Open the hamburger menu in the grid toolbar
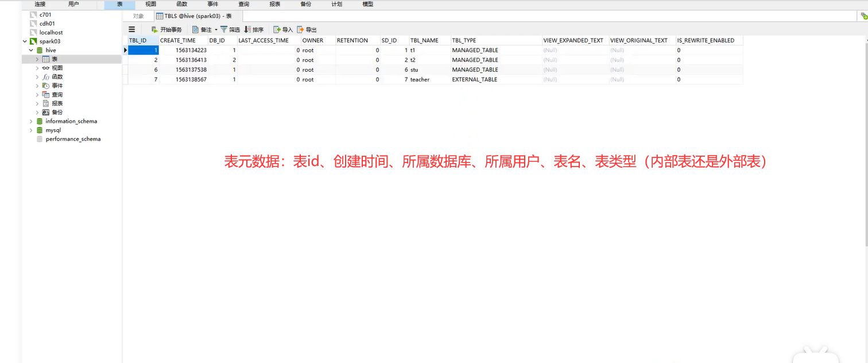868x363 pixels. [131, 29]
